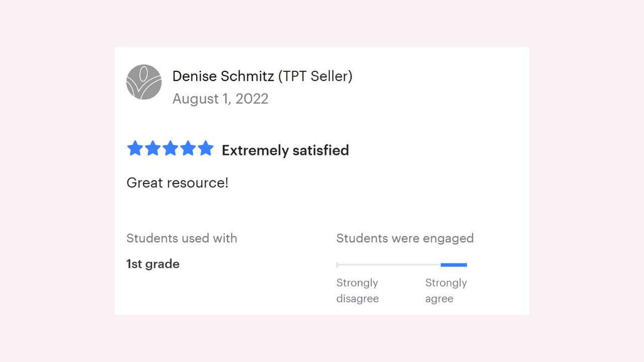Click the gray reviewer avatar icon
Screen dimensions: 644x362
[144, 82]
